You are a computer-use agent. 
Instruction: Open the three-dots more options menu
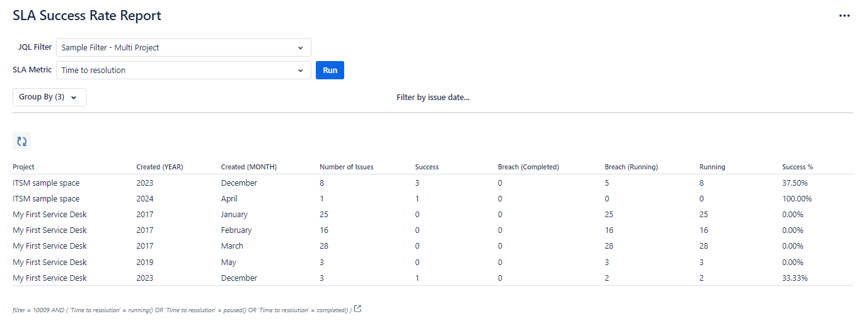(x=844, y=16)
